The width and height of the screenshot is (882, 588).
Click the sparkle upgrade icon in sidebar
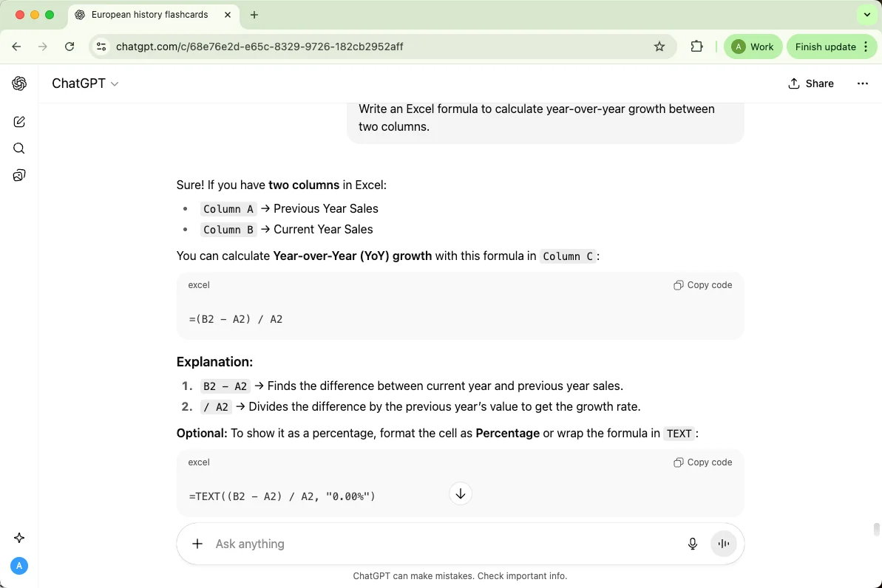click(19, 538)
